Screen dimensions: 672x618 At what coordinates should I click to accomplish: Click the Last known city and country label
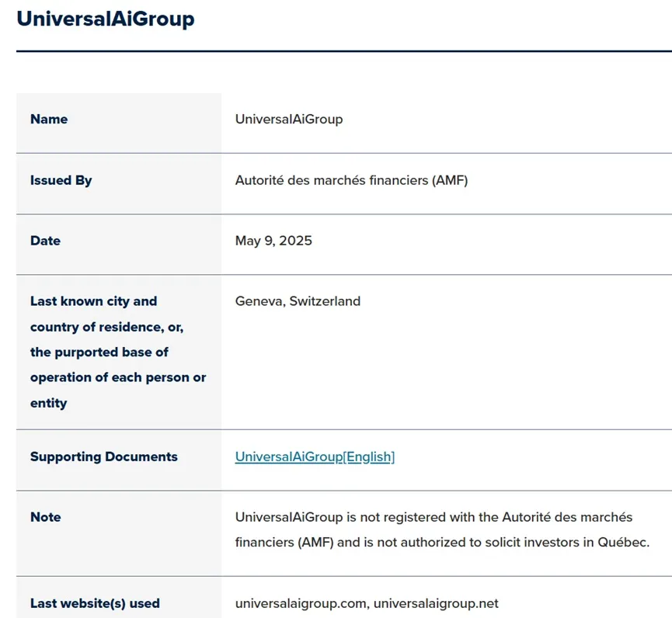(x=118, y=352)
